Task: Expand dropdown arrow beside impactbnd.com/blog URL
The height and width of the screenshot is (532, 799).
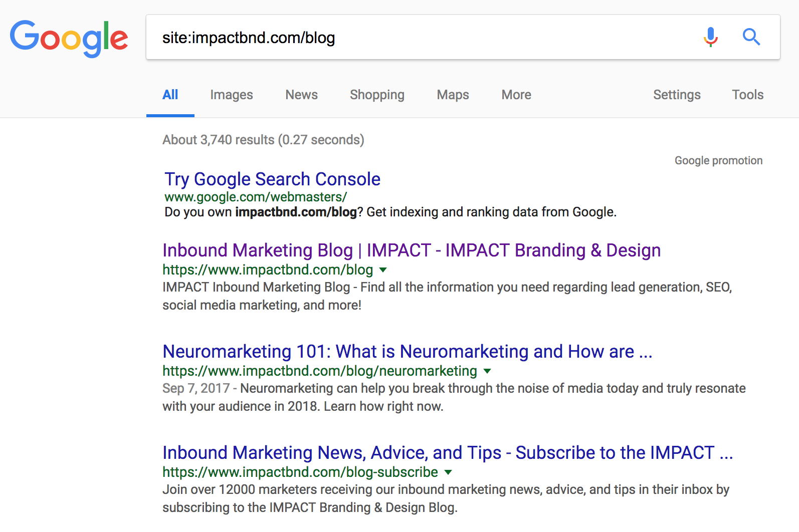Action: [x=383, y=270]
